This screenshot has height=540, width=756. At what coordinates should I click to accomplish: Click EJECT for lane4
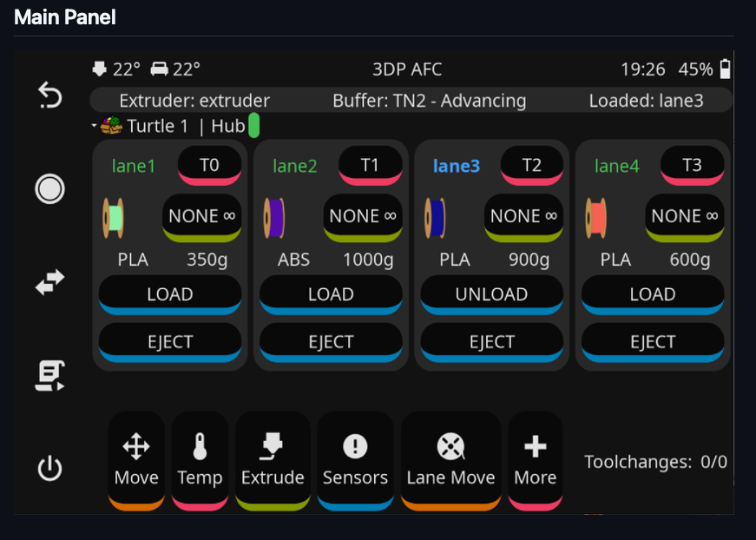(x=653, y=342)
